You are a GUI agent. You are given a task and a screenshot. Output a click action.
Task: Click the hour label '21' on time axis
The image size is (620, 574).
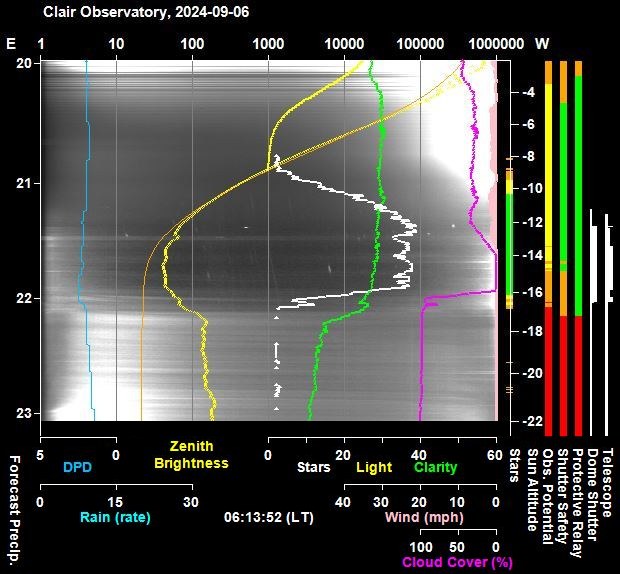point(25,183)
